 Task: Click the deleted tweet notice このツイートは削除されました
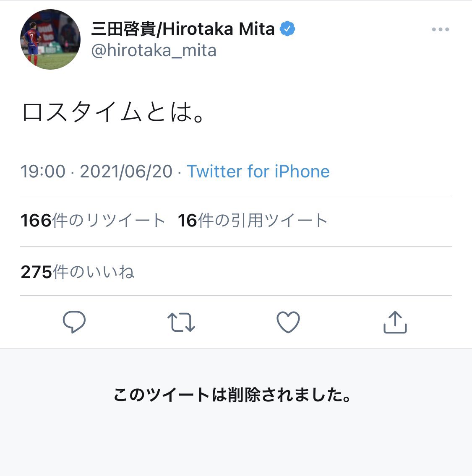click(232, 395)
